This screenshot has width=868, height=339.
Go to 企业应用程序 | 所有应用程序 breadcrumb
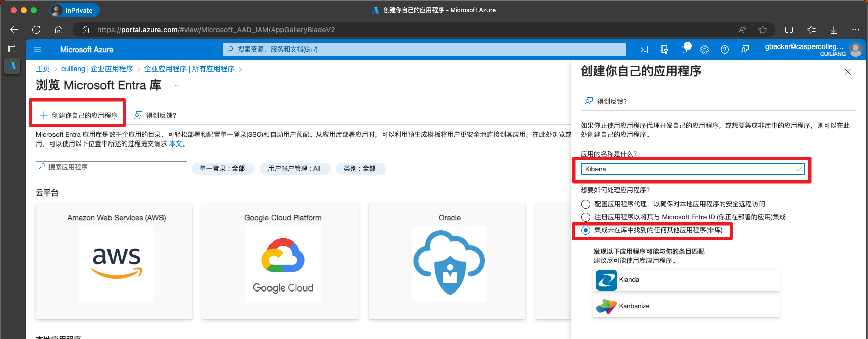(x=189, y=69)
